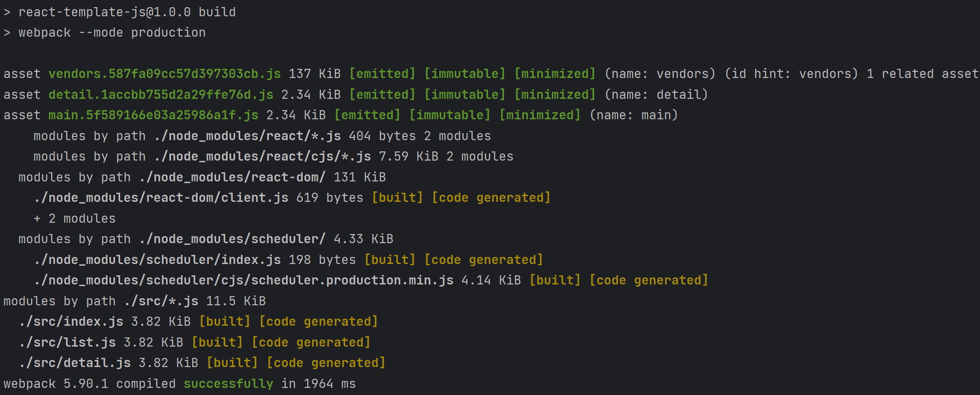Click "(name: detail)" on the detail asset line

[656, 95]
